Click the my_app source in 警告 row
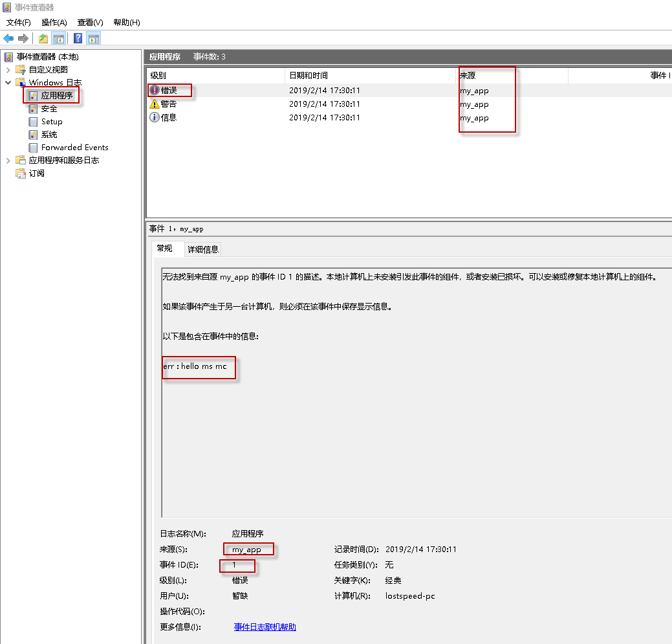Screen dimensions: 672x644 pos(474,104)
